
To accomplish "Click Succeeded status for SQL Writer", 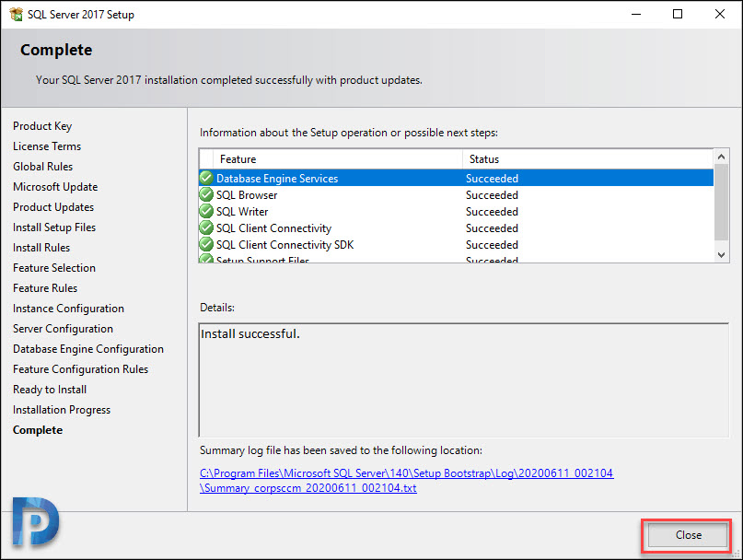I will coord(492,212).
